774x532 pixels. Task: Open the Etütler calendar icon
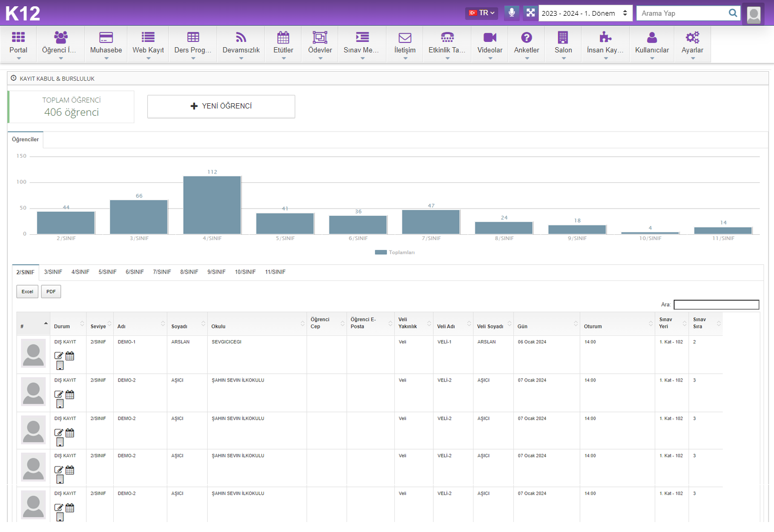coord(283,37)
